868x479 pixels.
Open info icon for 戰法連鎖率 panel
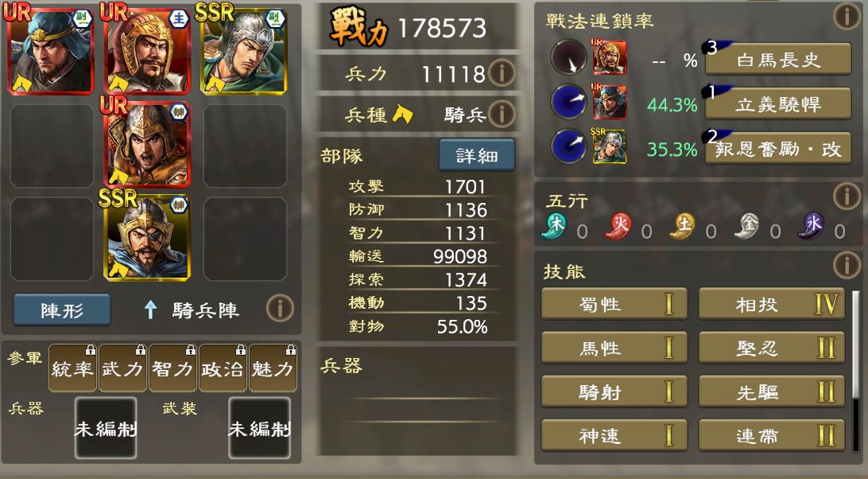847,16
